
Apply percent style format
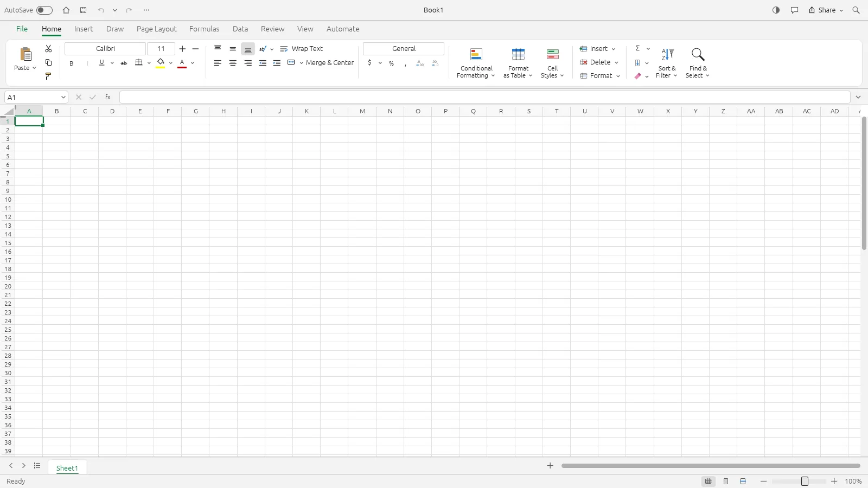pyautogui.click(x=391, y=63)
